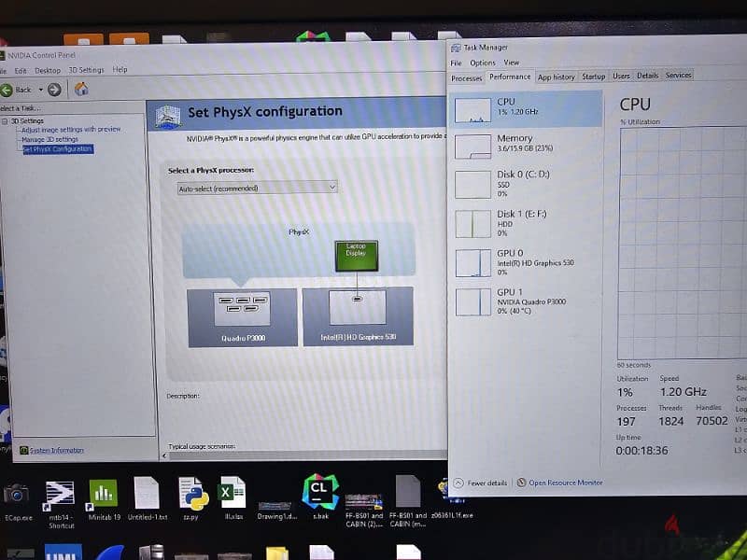Open the Help menu in NVIDIA Control Panel
This screenshot has height=560, width=747.
point(120,69)
